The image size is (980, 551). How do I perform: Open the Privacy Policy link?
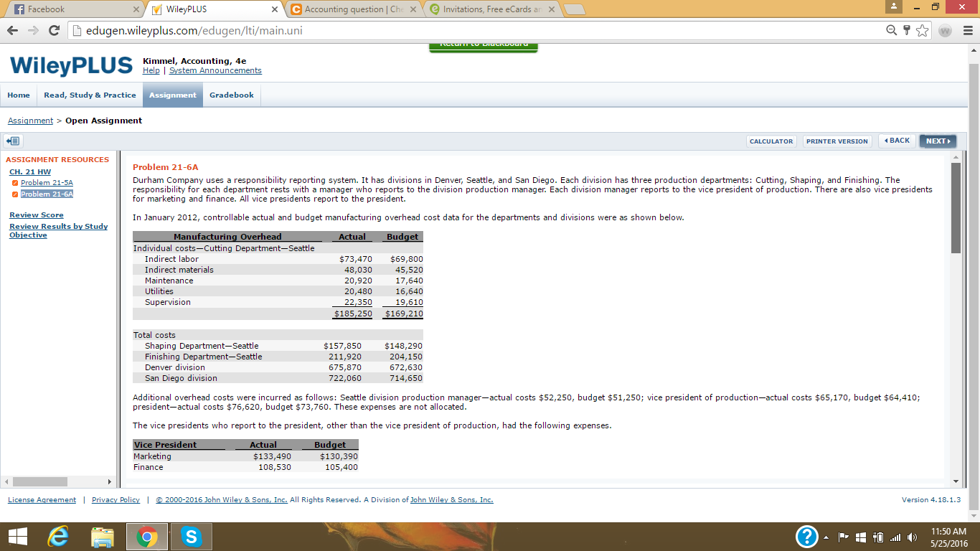(116, 499)
